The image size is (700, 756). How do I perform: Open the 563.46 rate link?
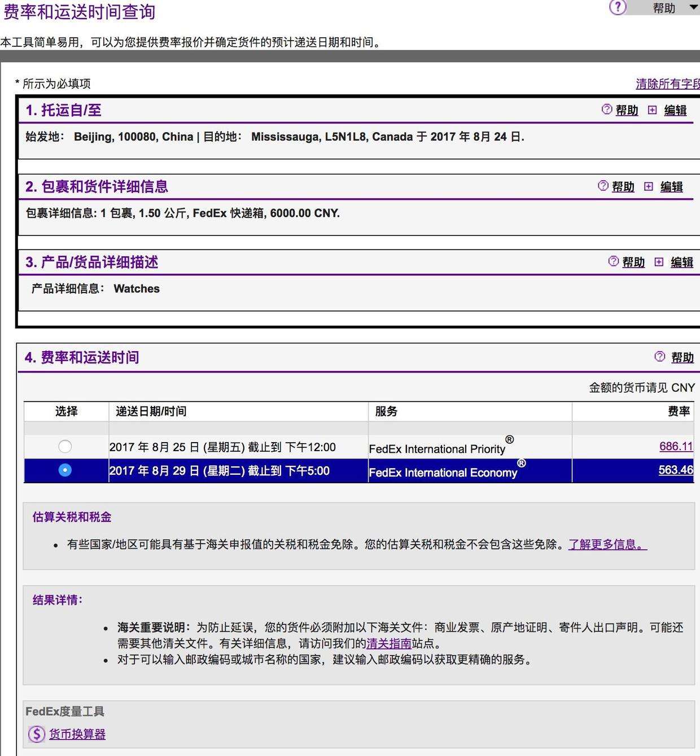pos(676,470)
